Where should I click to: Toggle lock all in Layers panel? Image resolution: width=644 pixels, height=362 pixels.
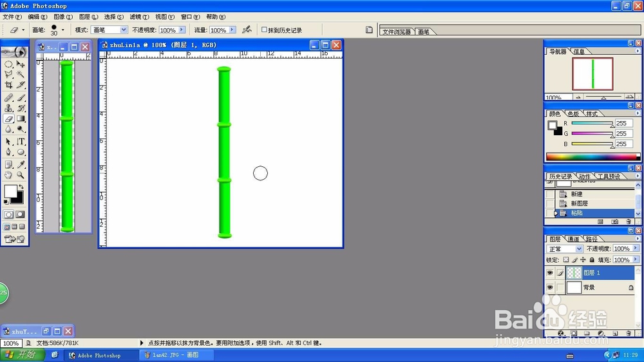coord(592,260)
